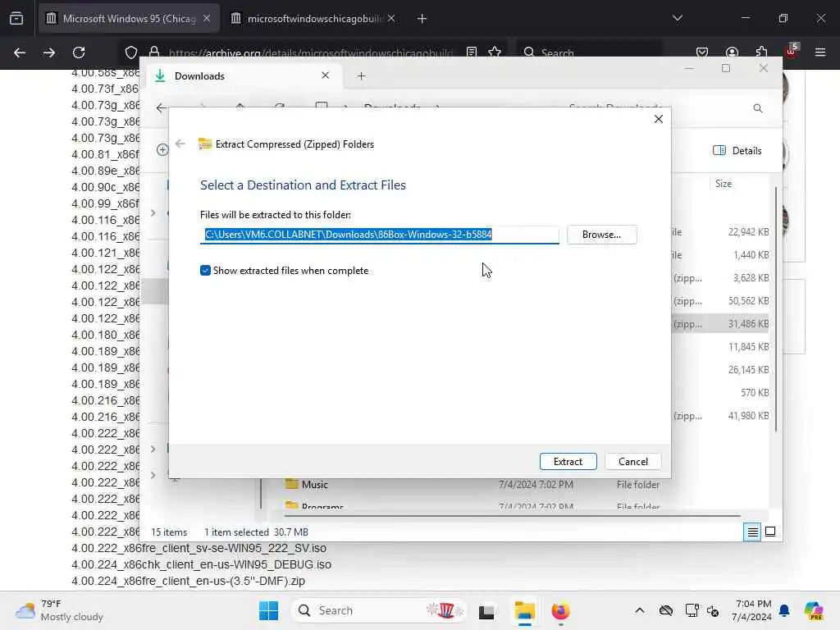The width and height of the screenshot is (840, 630).
Task: Click the zipped folder icon in dialog header
Action: click(204, 144)
